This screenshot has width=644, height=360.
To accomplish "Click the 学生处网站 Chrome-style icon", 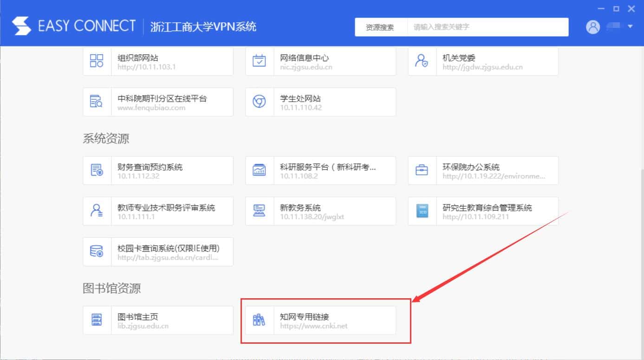I will [x=259, y=102].
